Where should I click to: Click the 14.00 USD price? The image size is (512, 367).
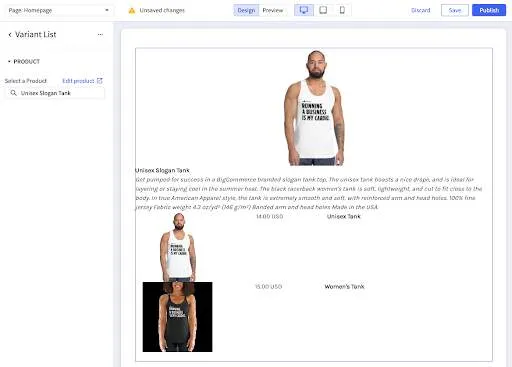(x=270, y=216)
